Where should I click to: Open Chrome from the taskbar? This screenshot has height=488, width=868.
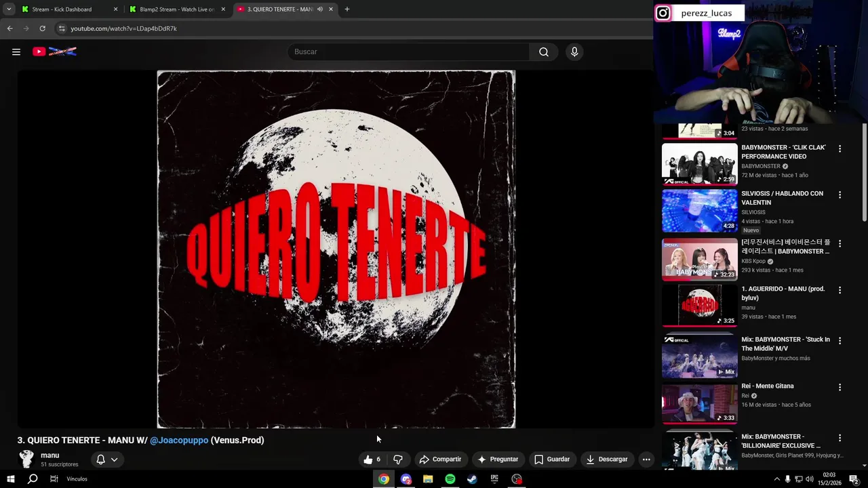click(x=384, y=479)
